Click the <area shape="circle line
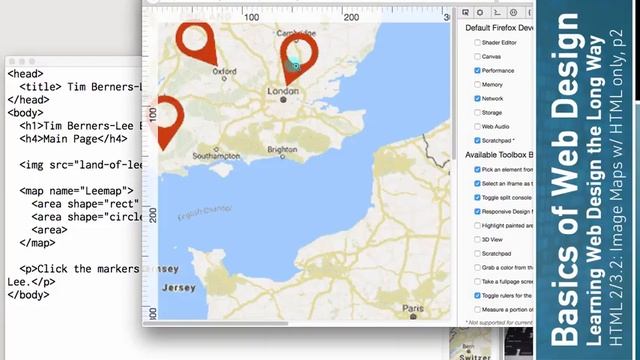Image resolution: width=640 pixels, height=360 pixels. [87, 217]
